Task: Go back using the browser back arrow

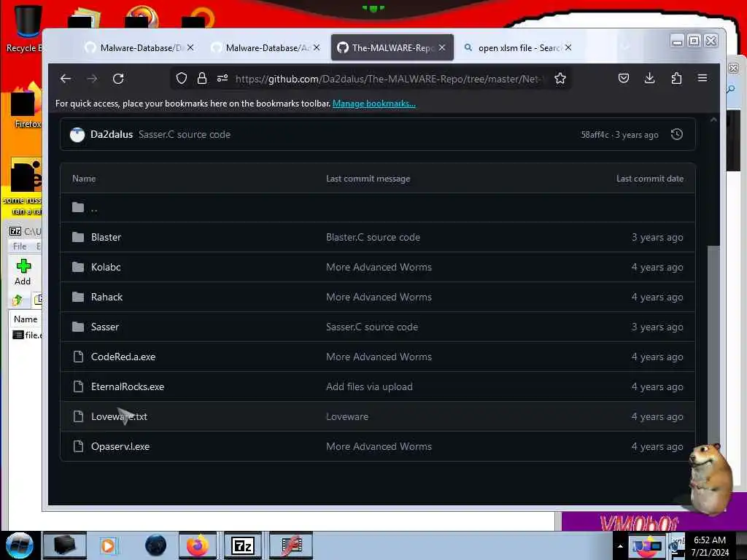Action: point(66,79)
